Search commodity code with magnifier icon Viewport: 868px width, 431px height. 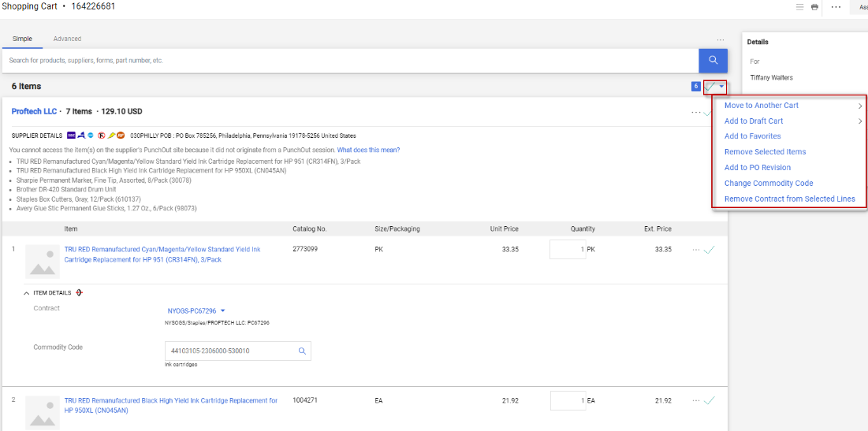(x=302, y=351)
